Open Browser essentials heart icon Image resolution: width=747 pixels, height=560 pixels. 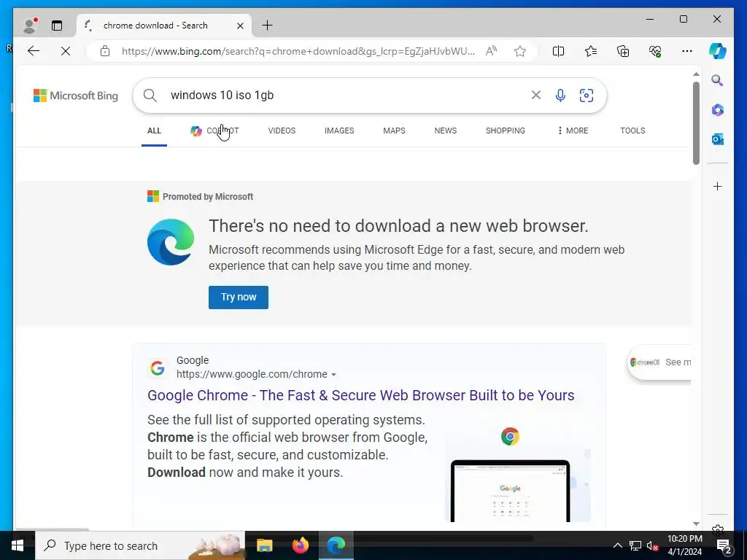pyautogui.click(x=655, y=51)
